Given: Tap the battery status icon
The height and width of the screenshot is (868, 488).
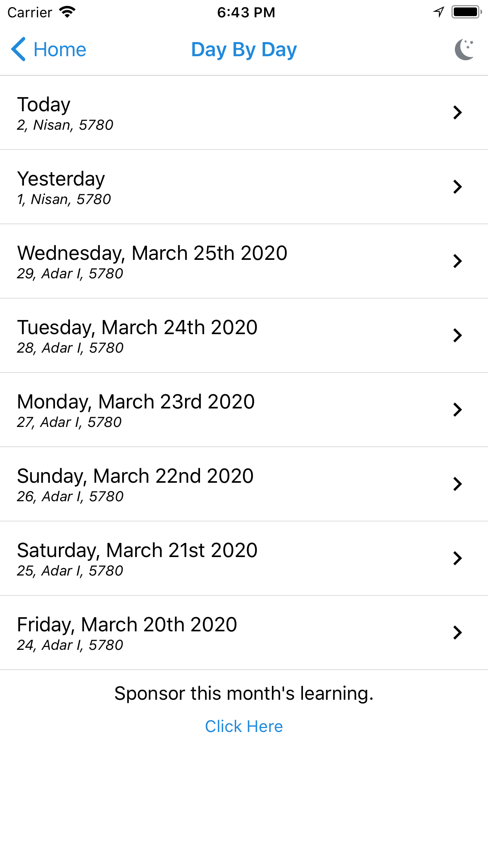Looking at the screenshot, I should (x=466, y=12).
